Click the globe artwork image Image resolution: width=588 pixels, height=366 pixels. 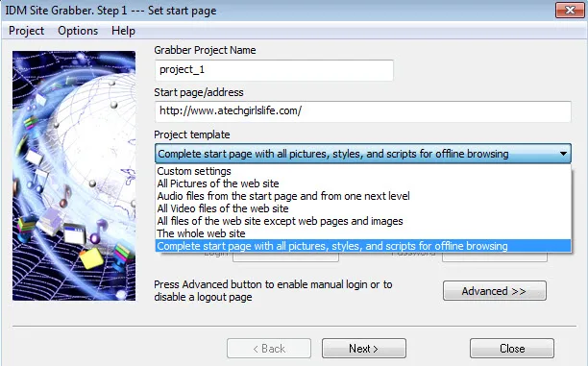(x=74, y=176)
